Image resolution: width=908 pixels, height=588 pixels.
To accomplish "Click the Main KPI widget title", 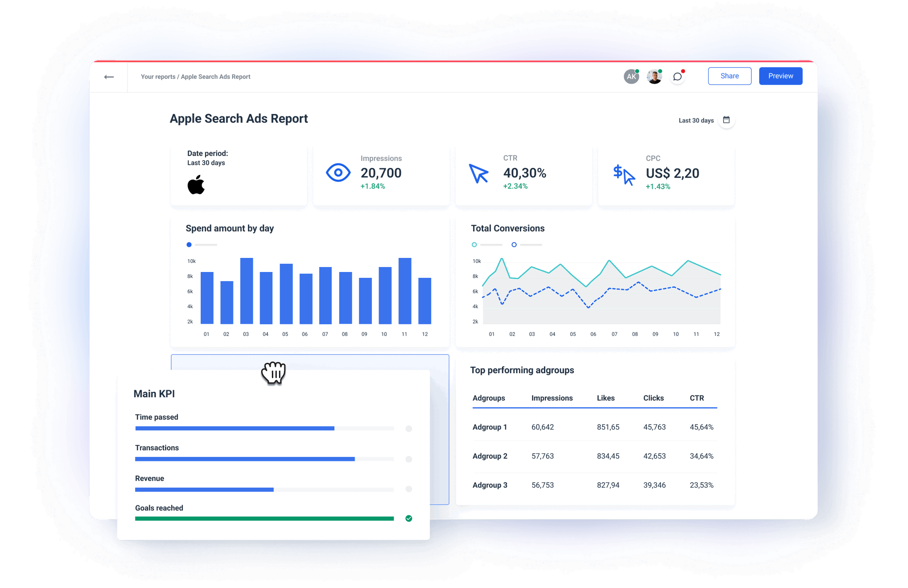I will (154, 394).
